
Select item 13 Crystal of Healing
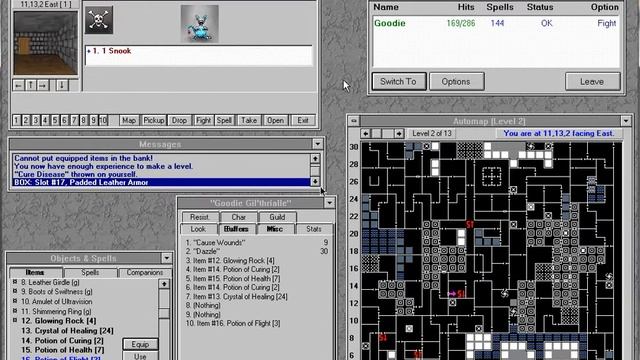[x=67, y=331]
